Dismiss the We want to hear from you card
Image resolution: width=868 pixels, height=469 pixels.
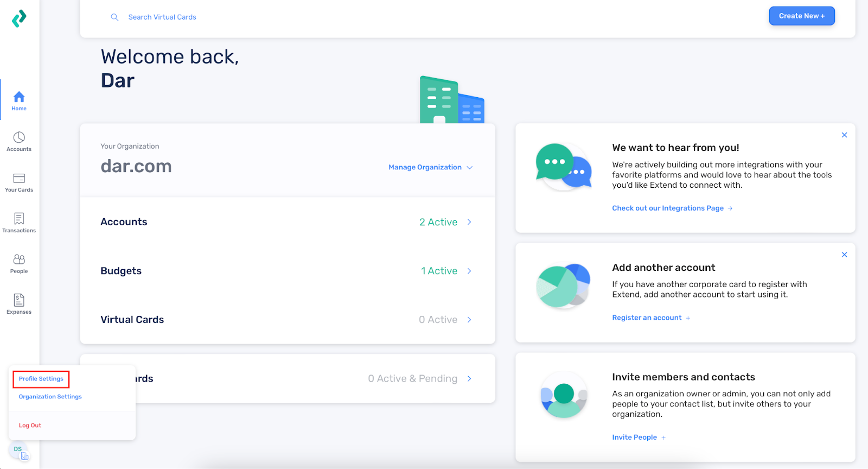844,135
